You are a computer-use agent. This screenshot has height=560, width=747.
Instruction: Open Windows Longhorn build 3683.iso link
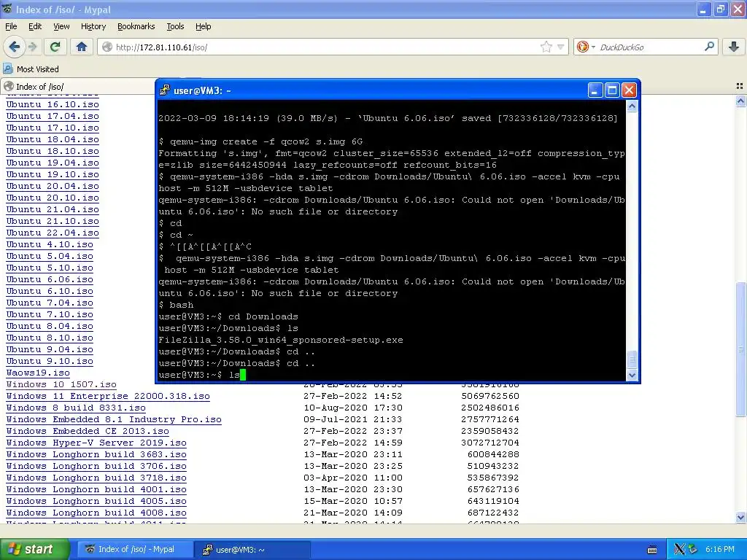[x=96, y=454]
